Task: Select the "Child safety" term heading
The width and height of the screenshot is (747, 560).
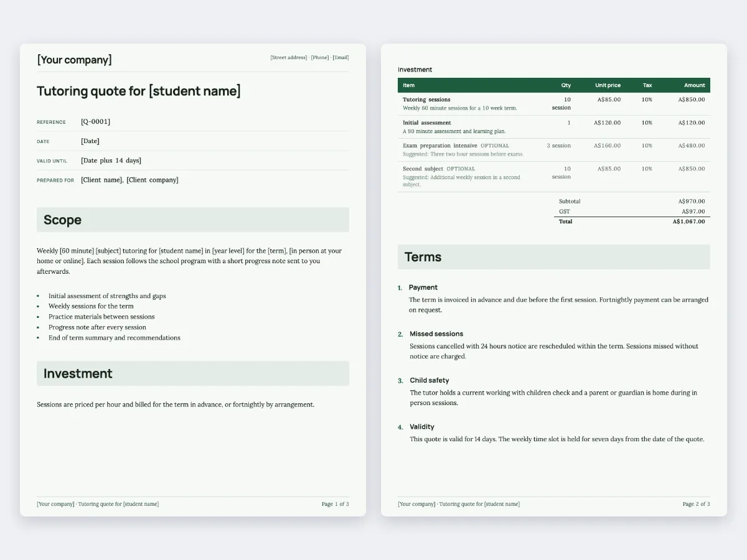Action: click(x=429, y=380)
